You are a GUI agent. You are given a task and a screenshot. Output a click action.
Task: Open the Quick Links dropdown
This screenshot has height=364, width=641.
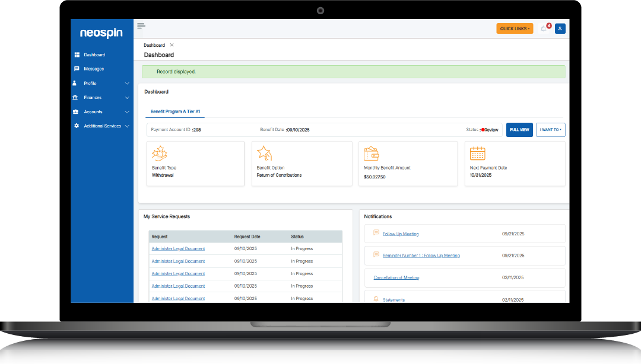tap(515, 28)
